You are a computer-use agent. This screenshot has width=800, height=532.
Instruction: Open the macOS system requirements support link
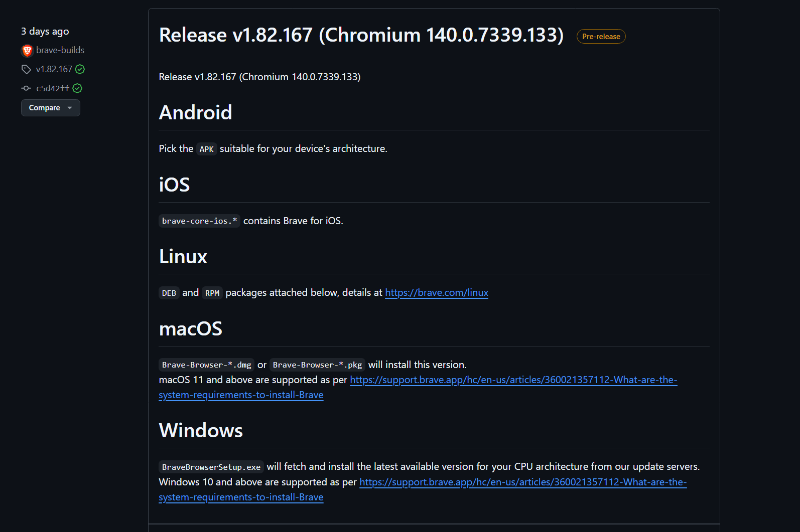(x=513, y=380)
